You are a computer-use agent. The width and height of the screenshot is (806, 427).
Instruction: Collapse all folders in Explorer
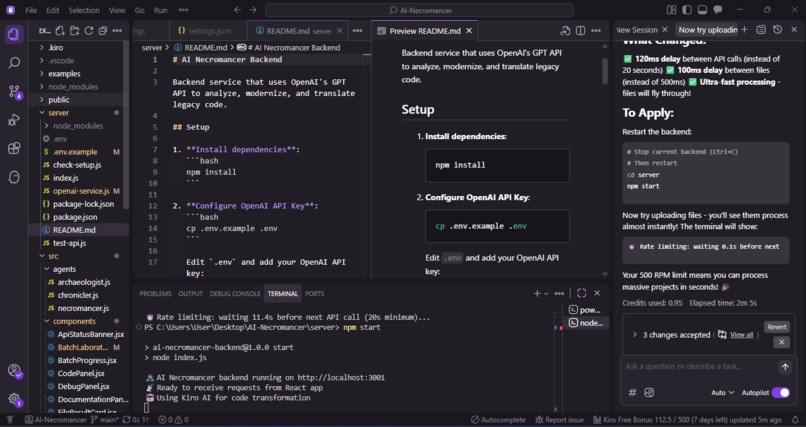click(103, 31)
